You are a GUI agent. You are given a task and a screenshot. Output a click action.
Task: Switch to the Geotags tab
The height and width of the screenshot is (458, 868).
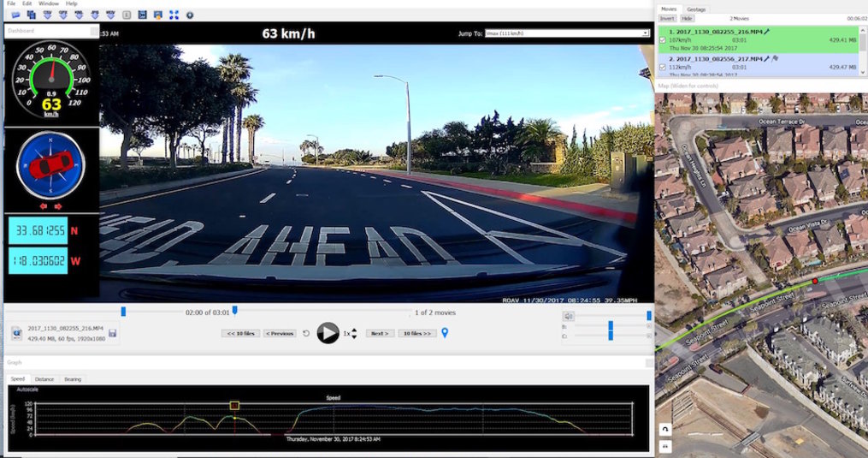click(696, 9)
